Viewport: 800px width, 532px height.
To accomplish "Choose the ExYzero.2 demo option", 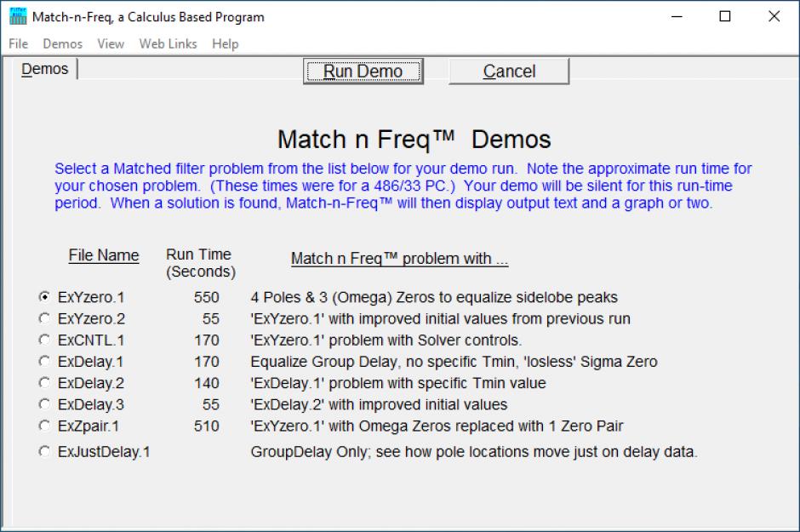I will tap(44, 319).
